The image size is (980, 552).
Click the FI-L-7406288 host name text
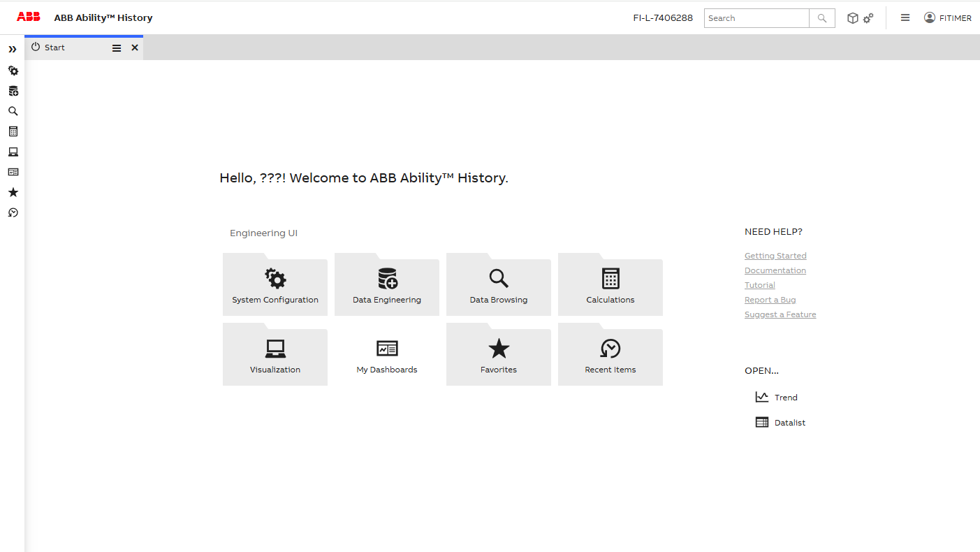pyautogui.click(x=663, y=18)
